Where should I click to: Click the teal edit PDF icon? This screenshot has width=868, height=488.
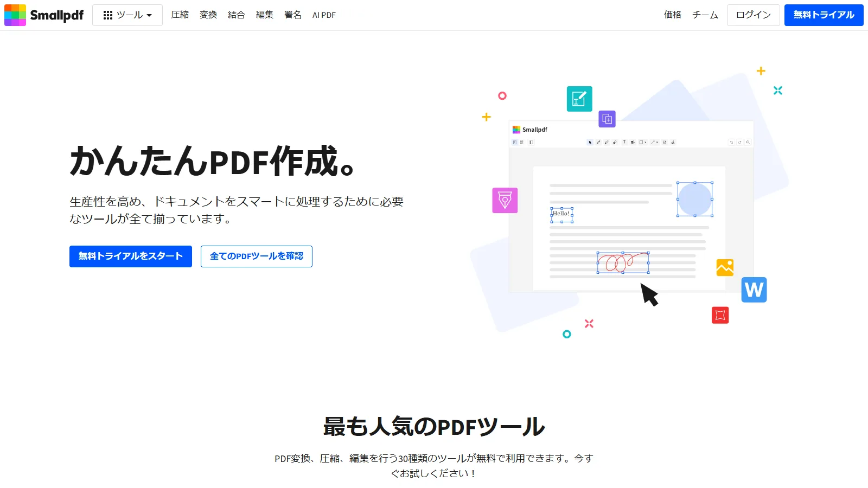579,99
